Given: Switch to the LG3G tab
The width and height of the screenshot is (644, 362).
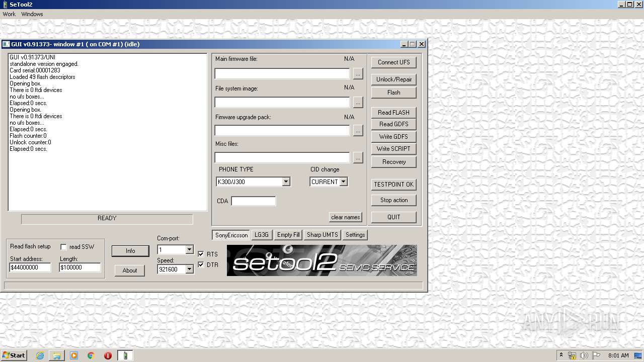Looking at the screenshot, I should pyautogui.click(x=262, y=235).
